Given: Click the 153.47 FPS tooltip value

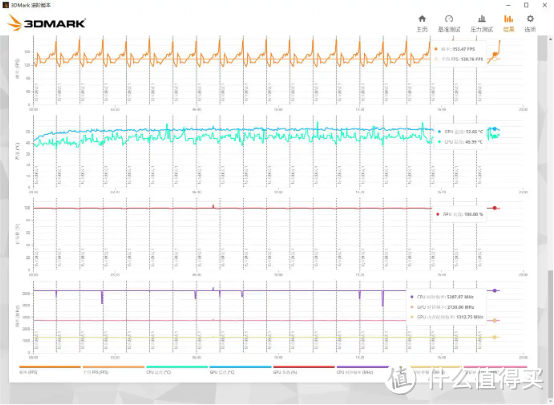Looking at the screenshot, I should [x=464, y=49].
